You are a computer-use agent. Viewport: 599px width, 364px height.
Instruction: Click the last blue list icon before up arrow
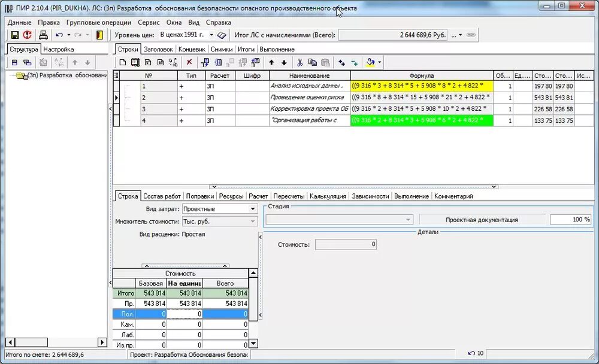(256, 62)
